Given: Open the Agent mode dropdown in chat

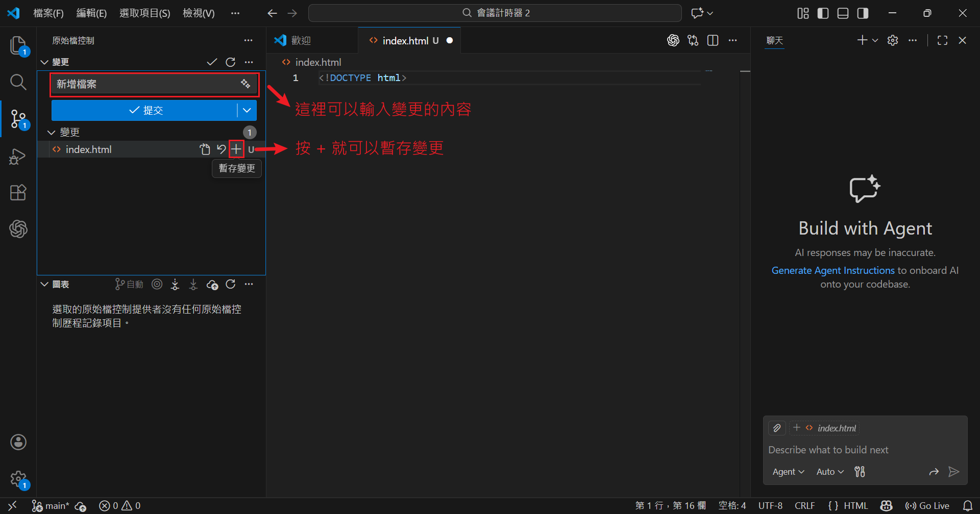Looking at the screenshot, I should tap(788, 472).
